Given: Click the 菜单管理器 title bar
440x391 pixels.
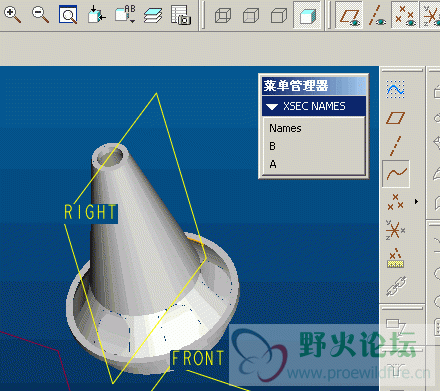Looking at the screenshot, I should 314,86.
